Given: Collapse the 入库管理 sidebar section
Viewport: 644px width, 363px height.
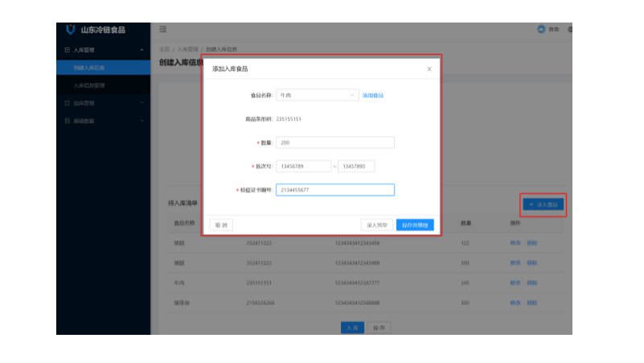Looking at the screenshot, I should (x=142, y=50).
